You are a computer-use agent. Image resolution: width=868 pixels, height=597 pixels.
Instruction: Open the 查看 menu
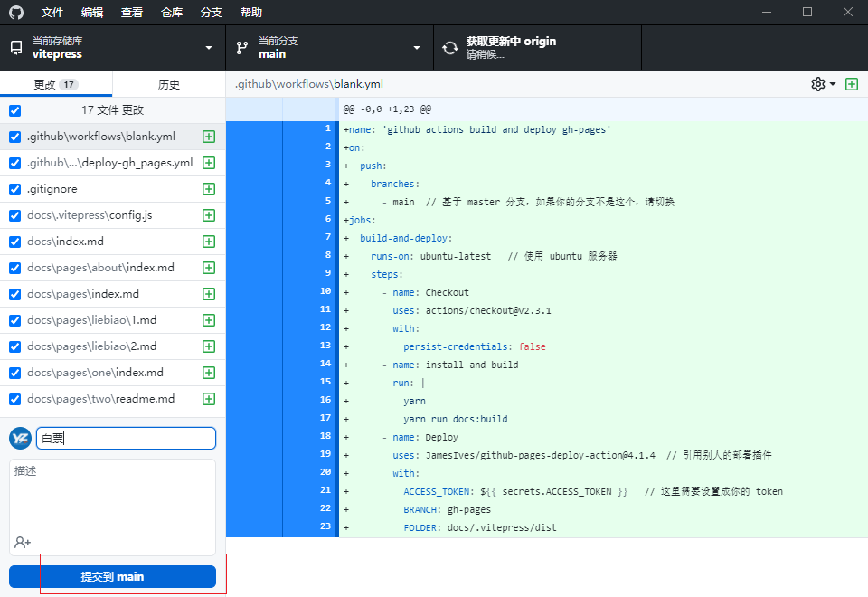(x=132, y=12)
